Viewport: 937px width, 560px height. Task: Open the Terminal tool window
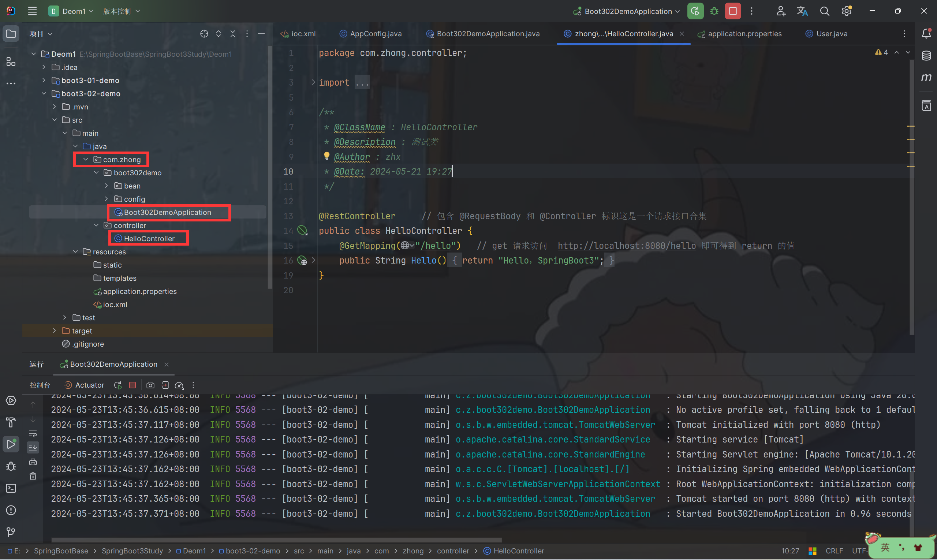tap(11, 488)
